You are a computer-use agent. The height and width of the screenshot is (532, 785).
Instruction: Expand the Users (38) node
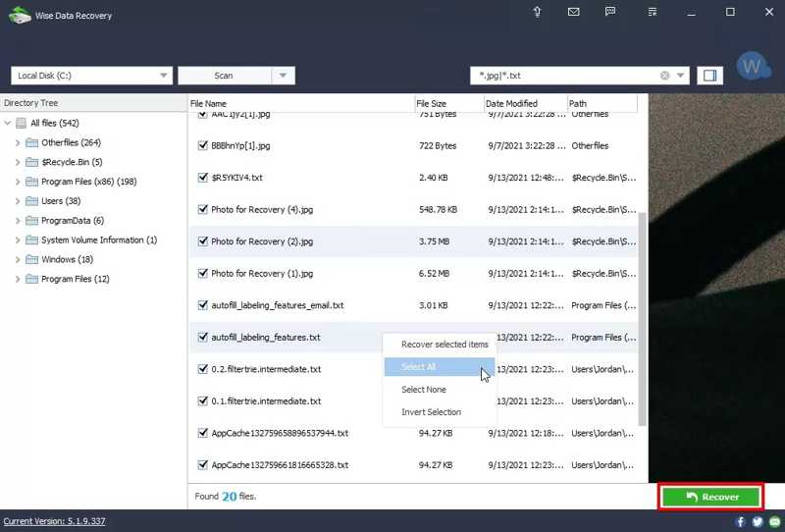click(x=18, y=201)
